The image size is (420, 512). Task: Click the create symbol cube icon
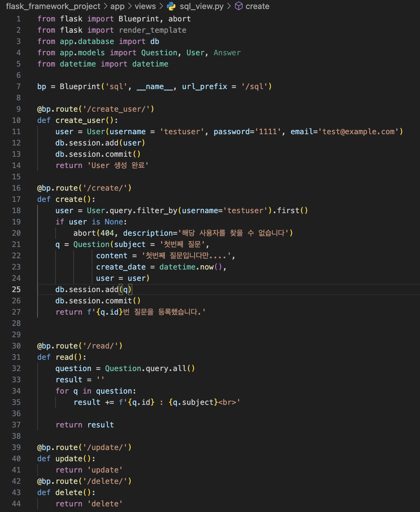[239, 6]
